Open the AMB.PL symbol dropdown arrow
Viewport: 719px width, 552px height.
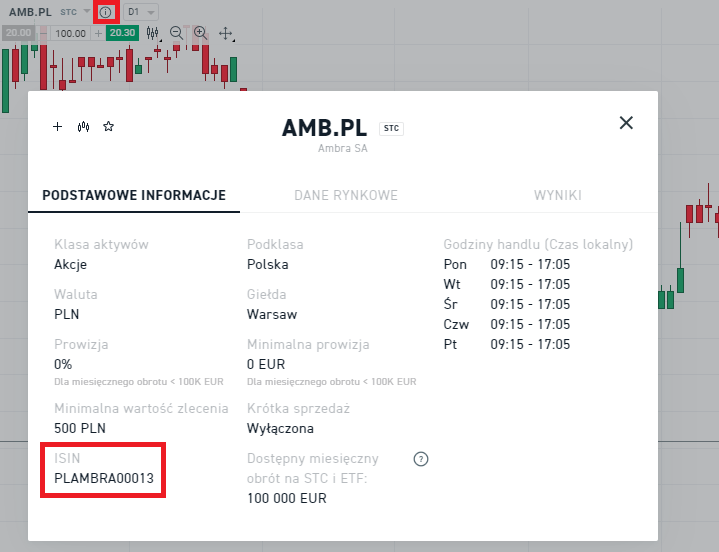coord(87,12)
